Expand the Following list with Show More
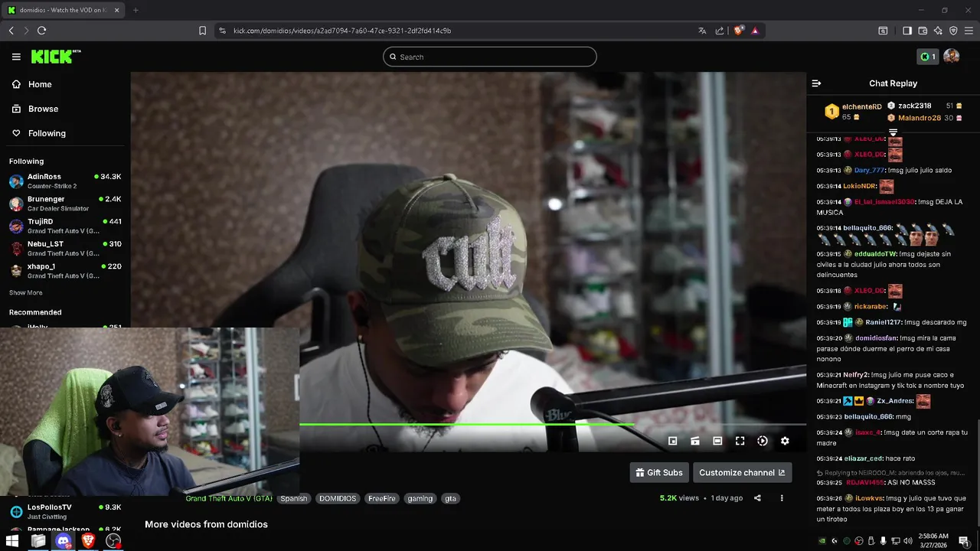This screenshot has width=980, height=551. coord(25,292)
